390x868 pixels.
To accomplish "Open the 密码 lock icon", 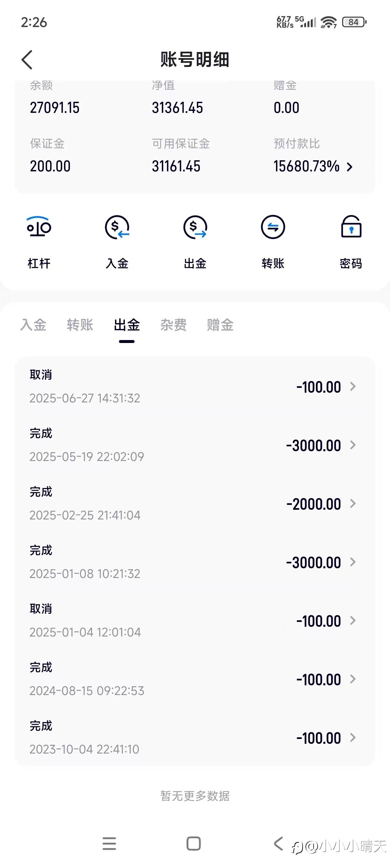I will [351, 227].
